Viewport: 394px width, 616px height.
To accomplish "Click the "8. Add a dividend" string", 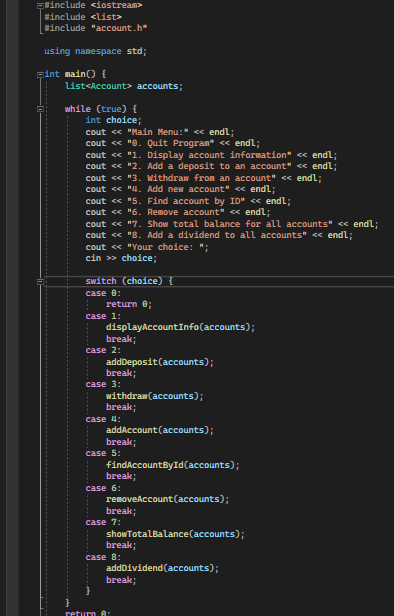I will 217,235.
